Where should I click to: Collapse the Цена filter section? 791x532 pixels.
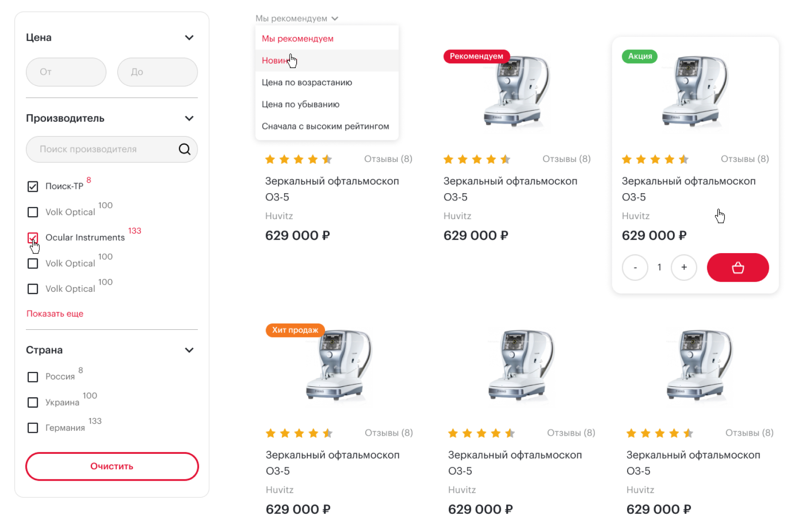[x=189, y=37]
